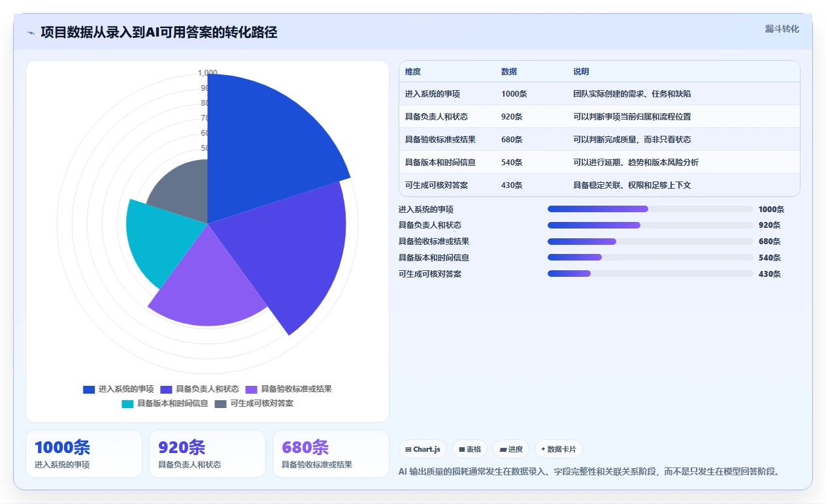Click table cell 具备验收标准或结果

click(440, 140)
